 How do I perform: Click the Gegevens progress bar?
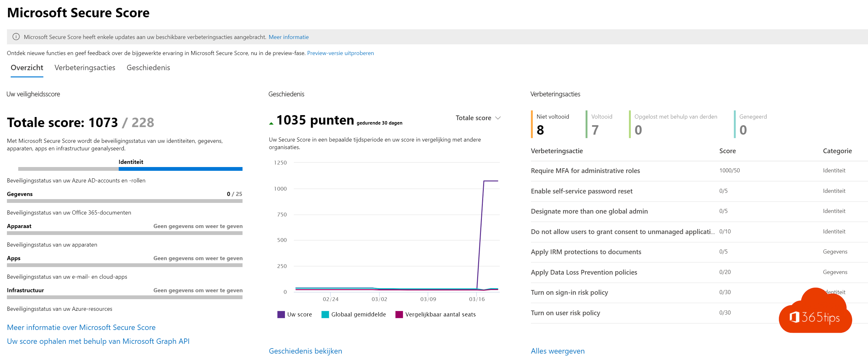point(125,201)
